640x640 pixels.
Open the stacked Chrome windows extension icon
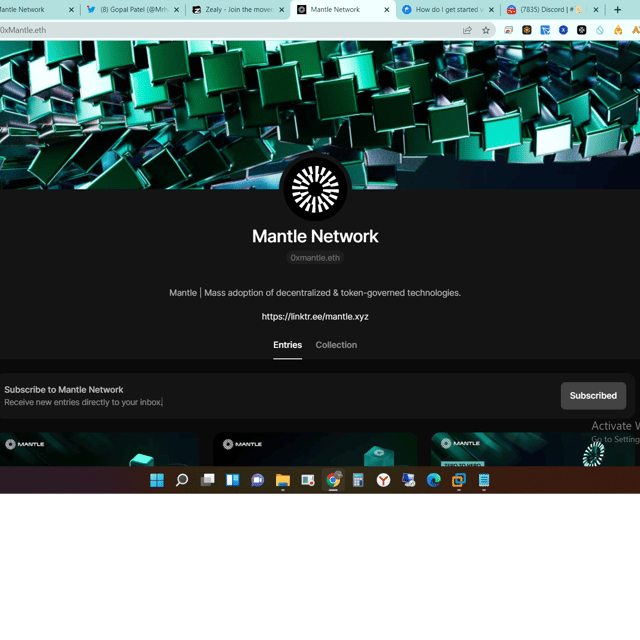pos(508,30)
